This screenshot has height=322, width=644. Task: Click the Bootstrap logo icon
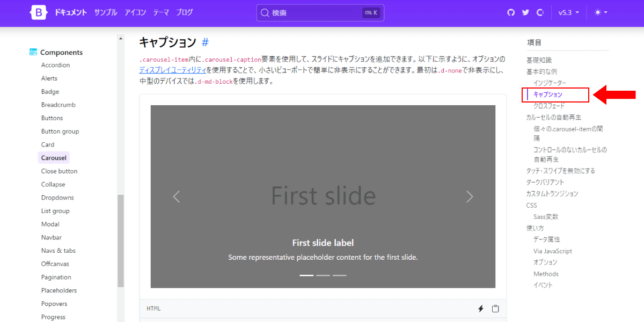[x=39, y=12]
